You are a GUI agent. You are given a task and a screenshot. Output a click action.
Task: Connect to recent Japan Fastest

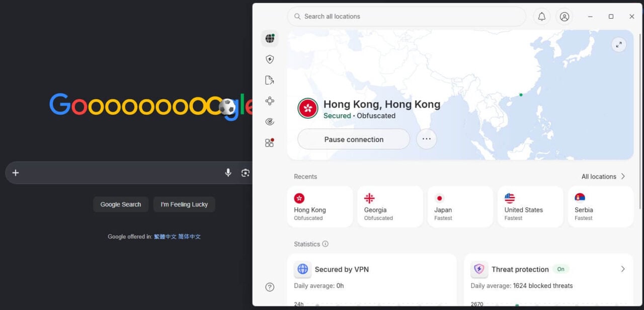coord(460,207)
